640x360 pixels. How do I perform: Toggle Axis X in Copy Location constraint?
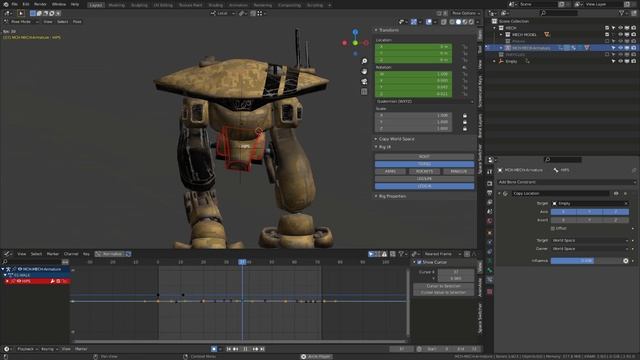click(x=563, y=212)
